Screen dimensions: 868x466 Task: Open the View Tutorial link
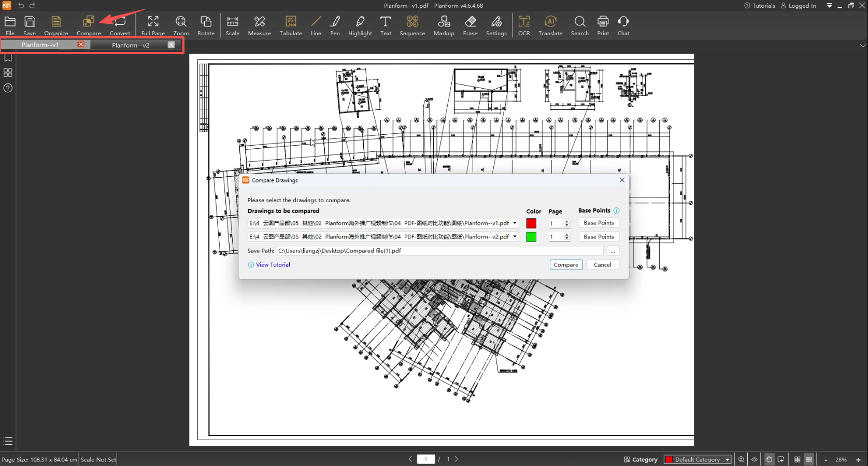(273, 265)
